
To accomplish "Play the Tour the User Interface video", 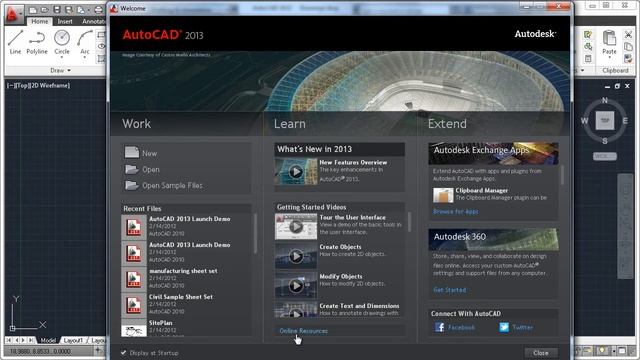I will tap(296, 227).
